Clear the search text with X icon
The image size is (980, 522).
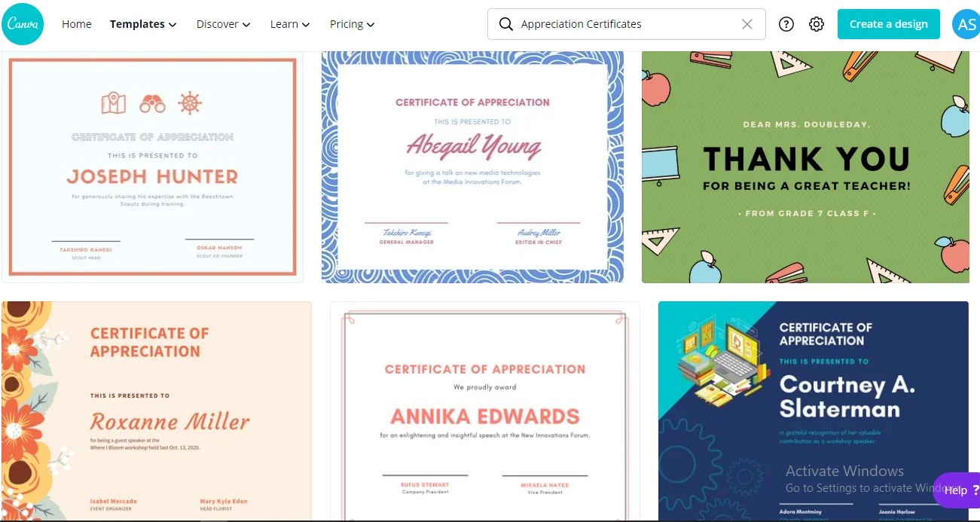(746, 24)
